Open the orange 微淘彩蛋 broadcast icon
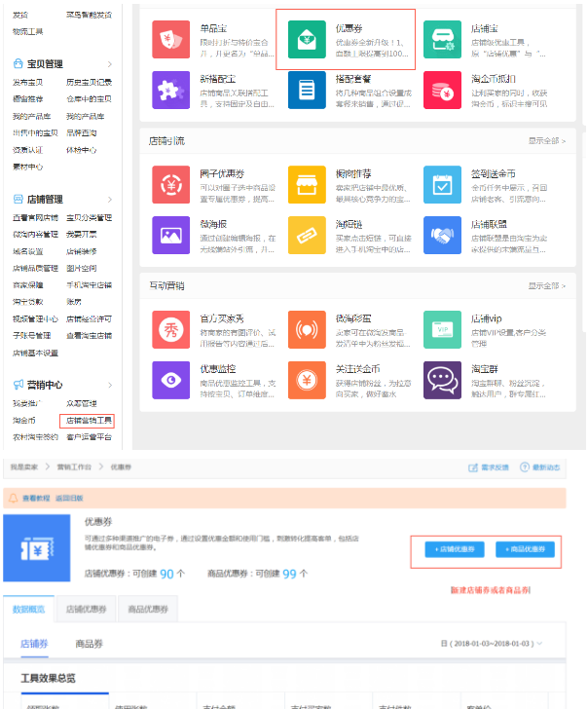 coord(307,329)
